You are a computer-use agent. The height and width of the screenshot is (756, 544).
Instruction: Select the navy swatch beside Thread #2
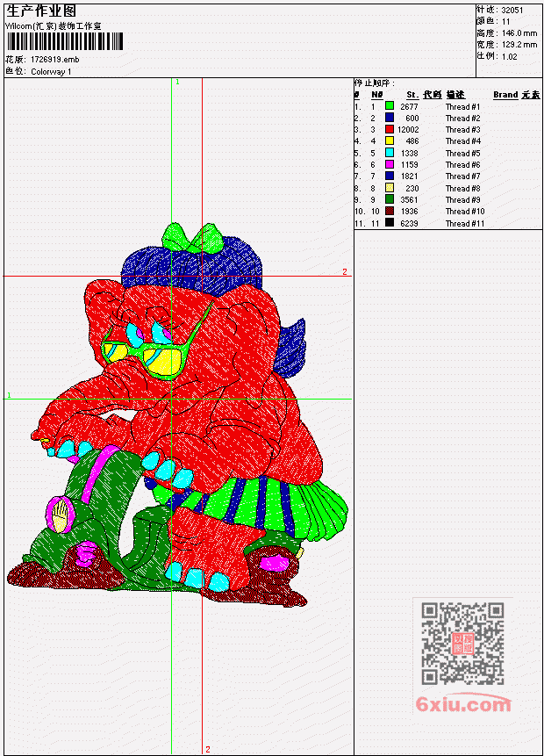(x=390, y=118)
